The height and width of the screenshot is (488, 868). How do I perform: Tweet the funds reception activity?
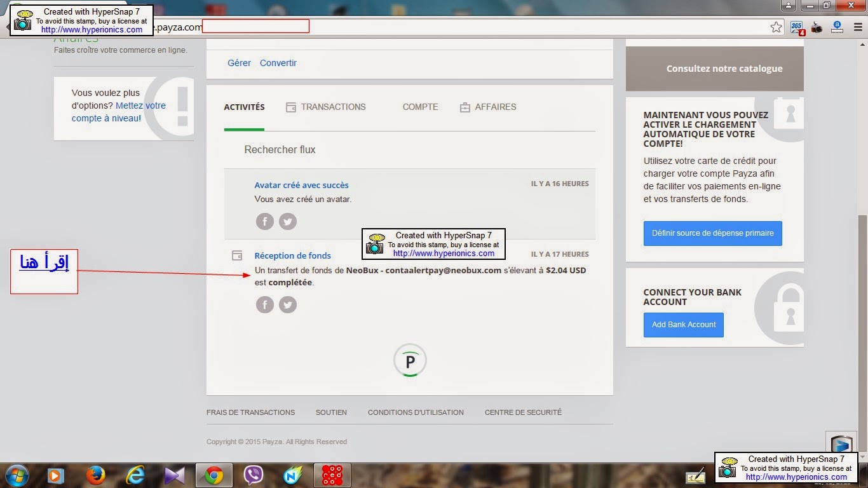point(288,305)
